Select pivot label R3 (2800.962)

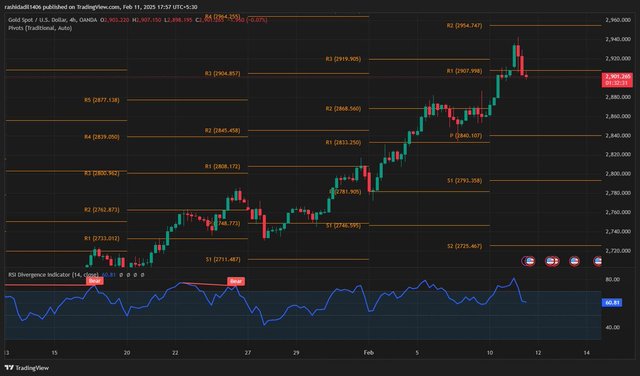pyautogui.click(x=102, y=174)
